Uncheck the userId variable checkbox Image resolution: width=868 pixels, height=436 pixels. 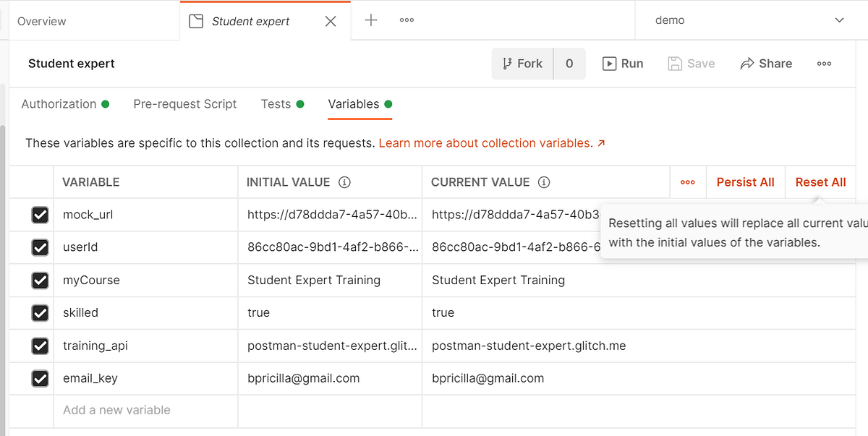coord(40,247)
